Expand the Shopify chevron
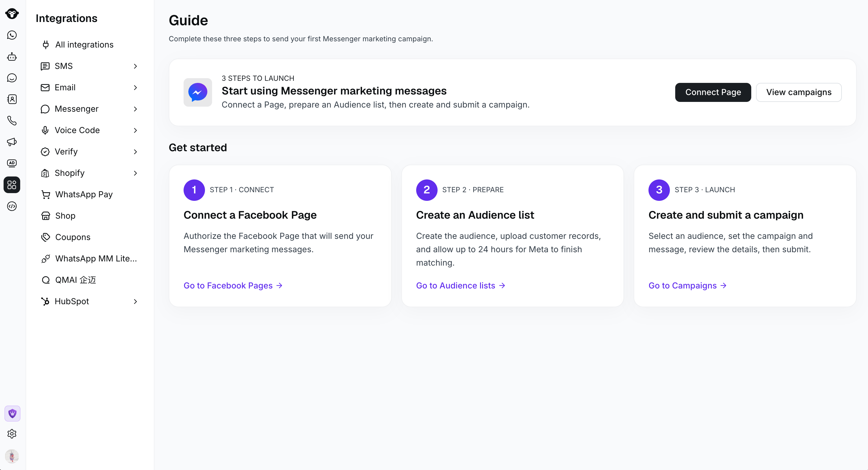 (x=135, y=173)
